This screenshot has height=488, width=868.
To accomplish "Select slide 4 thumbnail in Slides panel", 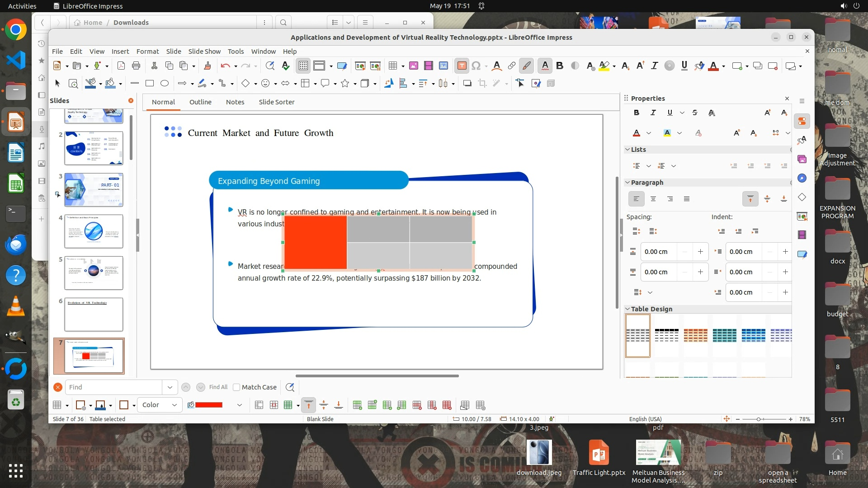I will (x=94, y=231).
